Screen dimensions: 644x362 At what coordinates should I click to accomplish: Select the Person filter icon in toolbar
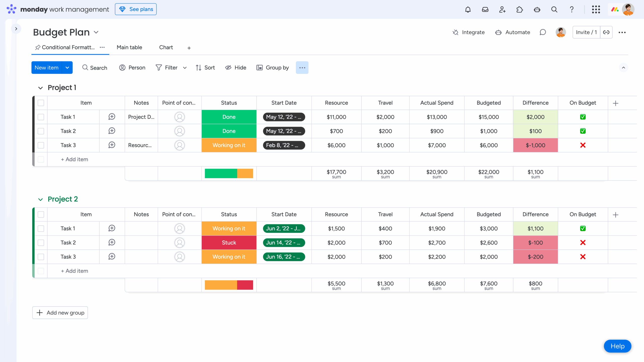point(123,67)
